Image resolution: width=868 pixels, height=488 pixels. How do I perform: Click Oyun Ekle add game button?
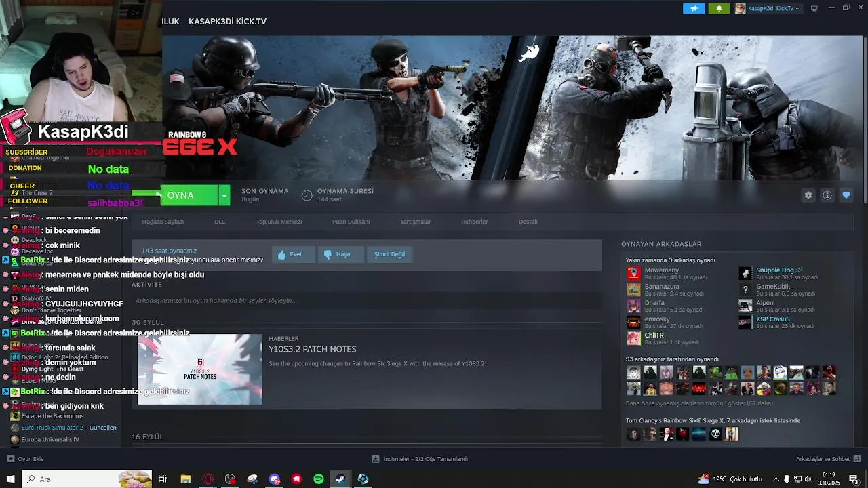pyautogui.click(x=25, y=459)
